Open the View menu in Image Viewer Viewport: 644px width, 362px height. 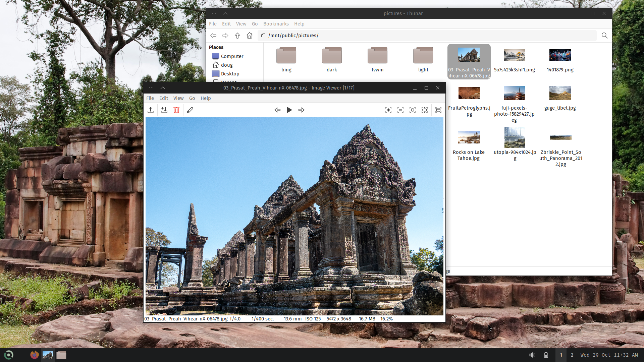(178, 98)
